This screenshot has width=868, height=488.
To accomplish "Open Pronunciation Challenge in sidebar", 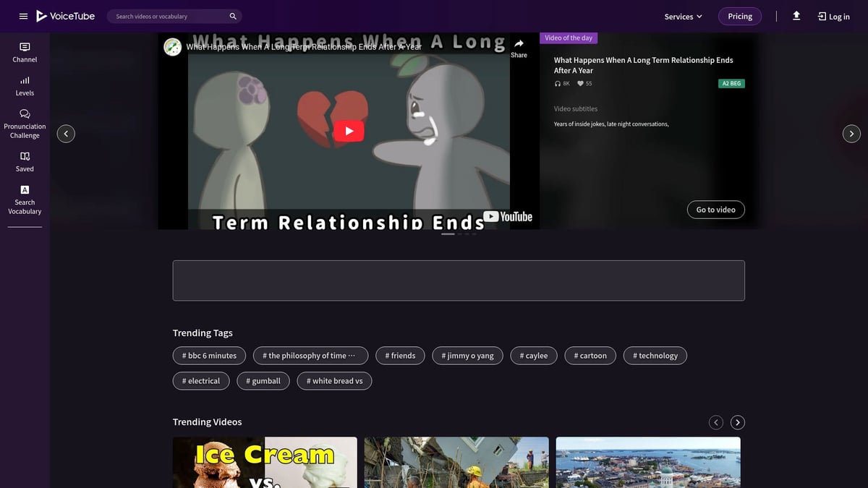I will pos(25,124).
